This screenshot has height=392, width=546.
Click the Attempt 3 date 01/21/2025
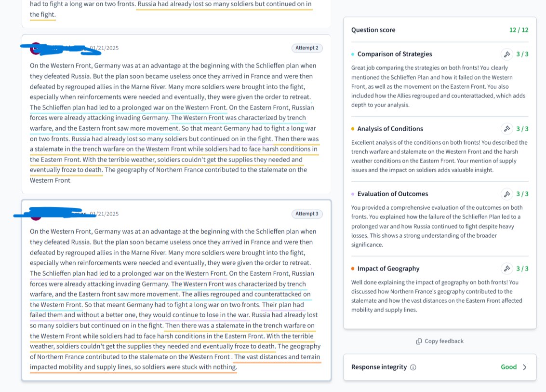pyautogui.click(x=104, y=214)
